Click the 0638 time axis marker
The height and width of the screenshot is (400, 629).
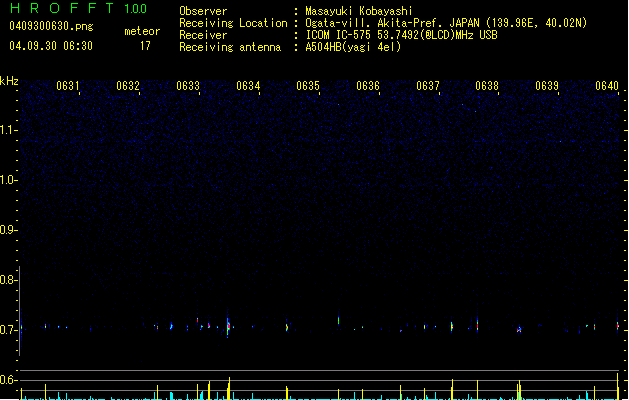[487, 86]
